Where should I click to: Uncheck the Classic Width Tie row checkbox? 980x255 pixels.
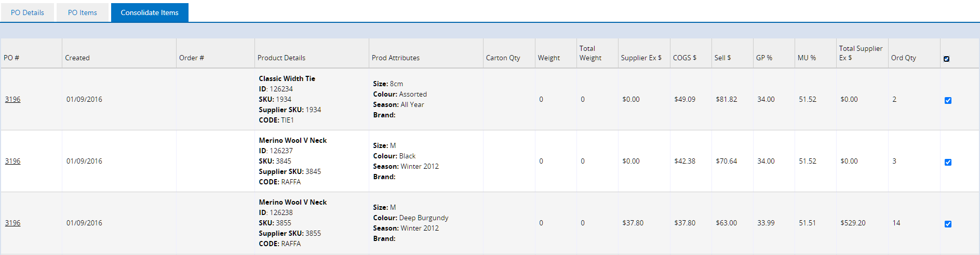click(948, 100)
